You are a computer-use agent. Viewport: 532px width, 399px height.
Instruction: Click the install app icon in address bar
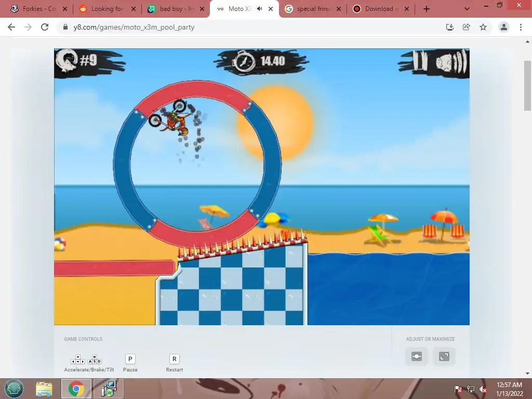[450, 27]
